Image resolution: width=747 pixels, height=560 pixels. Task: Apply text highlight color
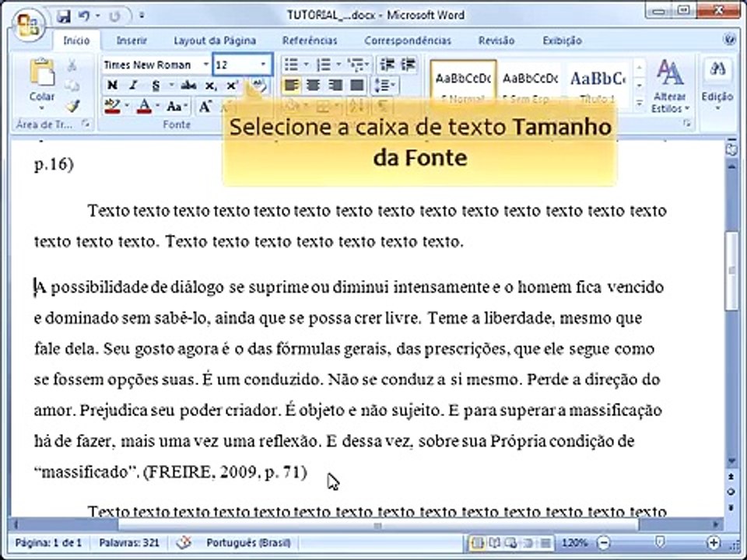(112, 107)
